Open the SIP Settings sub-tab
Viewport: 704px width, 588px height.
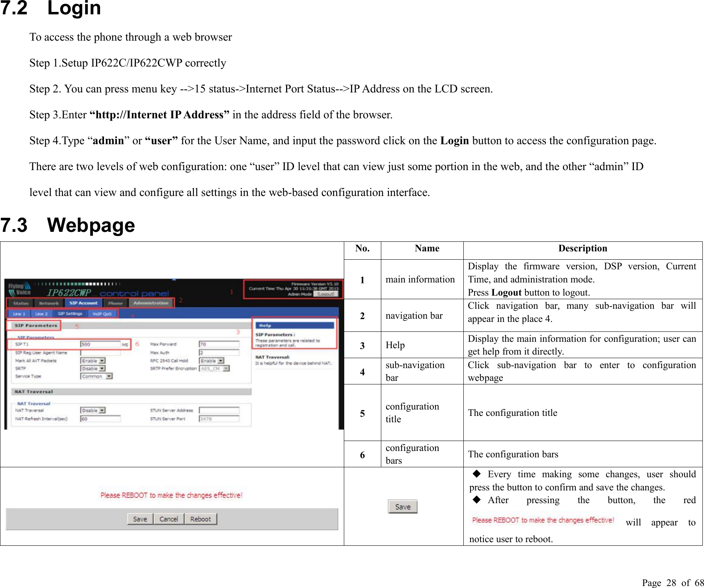[x=70, y=314]
